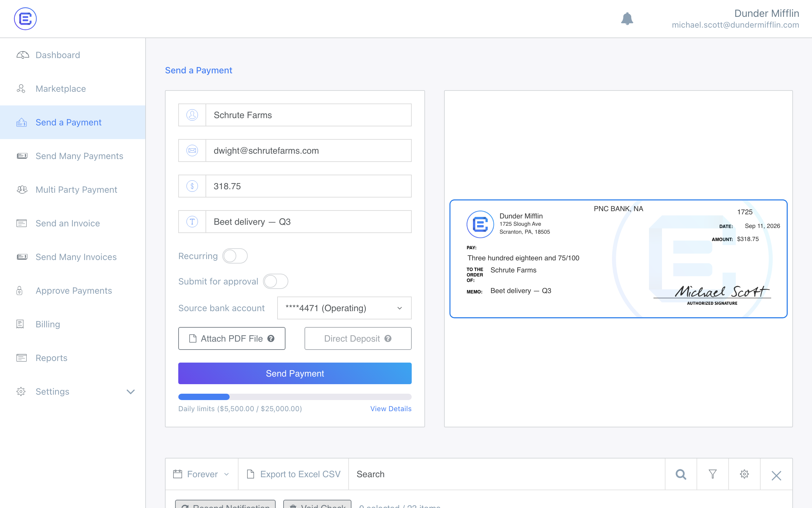Click the Dashboard gauge icon
812x508 pixels.
pyautogui.click(x=23, y=55)
